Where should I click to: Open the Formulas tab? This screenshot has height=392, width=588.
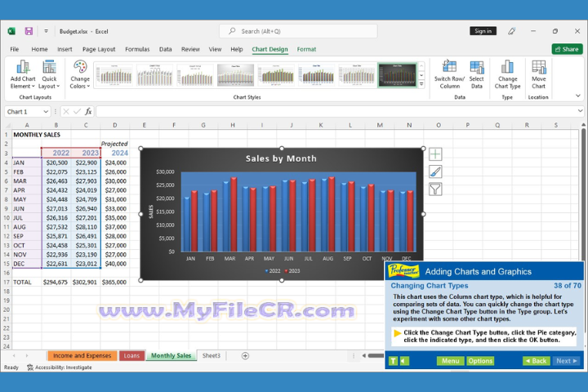(x=137, y=49)
